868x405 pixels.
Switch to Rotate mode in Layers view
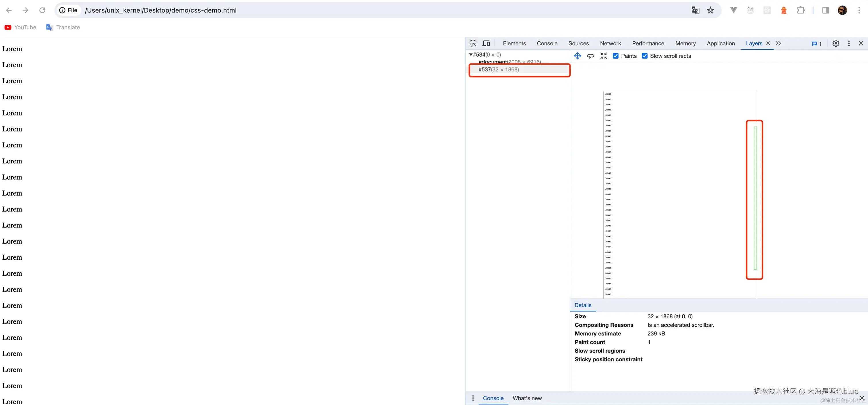(x=590, y=56)
